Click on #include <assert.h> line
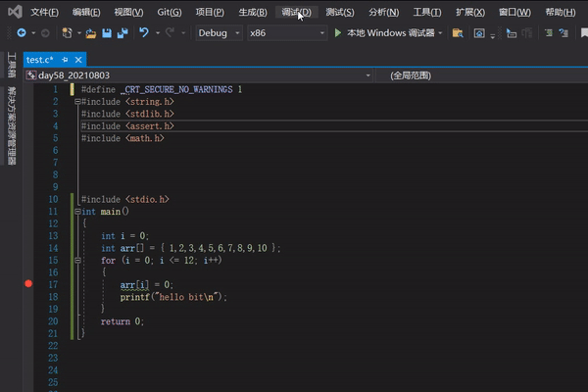Viewport: 588px width, 392px height. tap(127, 126)
